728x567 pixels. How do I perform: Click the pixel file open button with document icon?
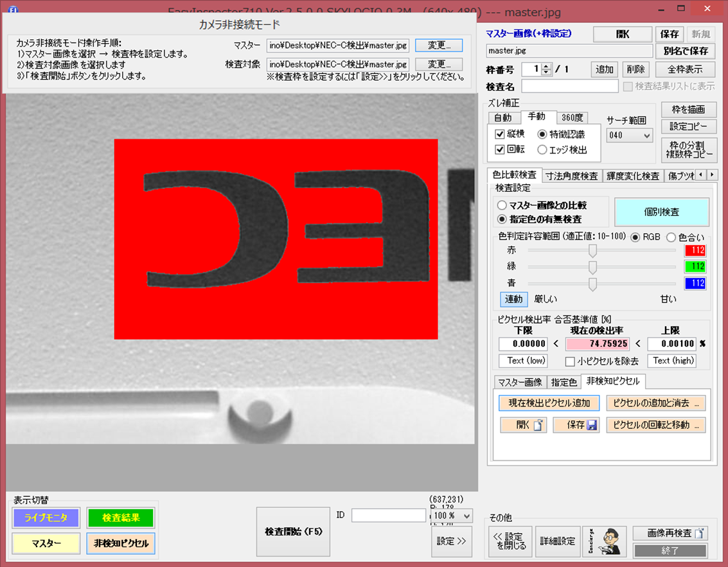pyautogui.click(x=523, y=425)
